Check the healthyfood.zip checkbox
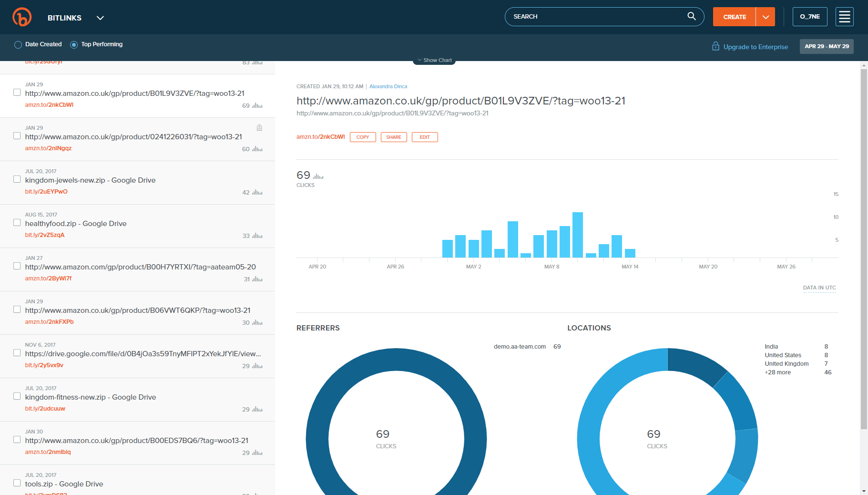This screenshot has width=868, height=495. [17, 222]
